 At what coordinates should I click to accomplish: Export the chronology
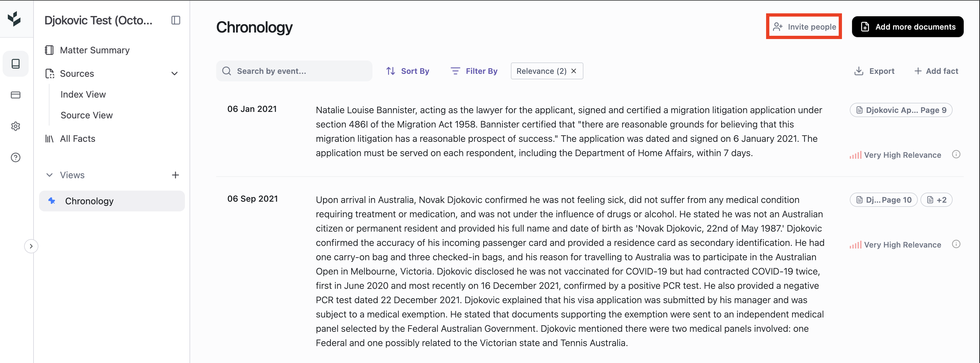[x=874, y=71]
